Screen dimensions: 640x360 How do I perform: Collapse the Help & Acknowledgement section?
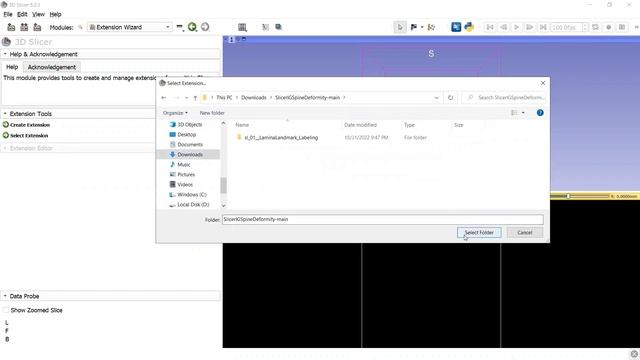[111, 54]
